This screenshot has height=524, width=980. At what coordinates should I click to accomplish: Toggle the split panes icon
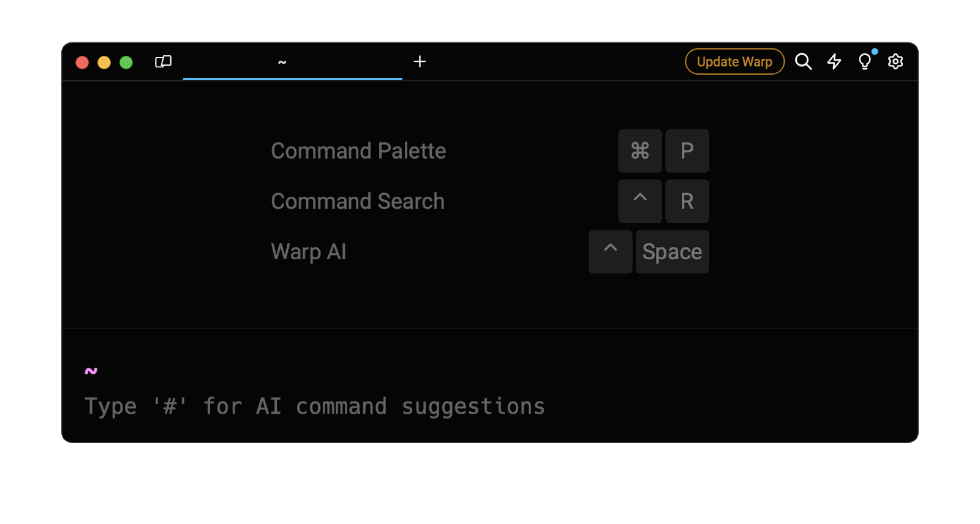click(x=163, y=61)
